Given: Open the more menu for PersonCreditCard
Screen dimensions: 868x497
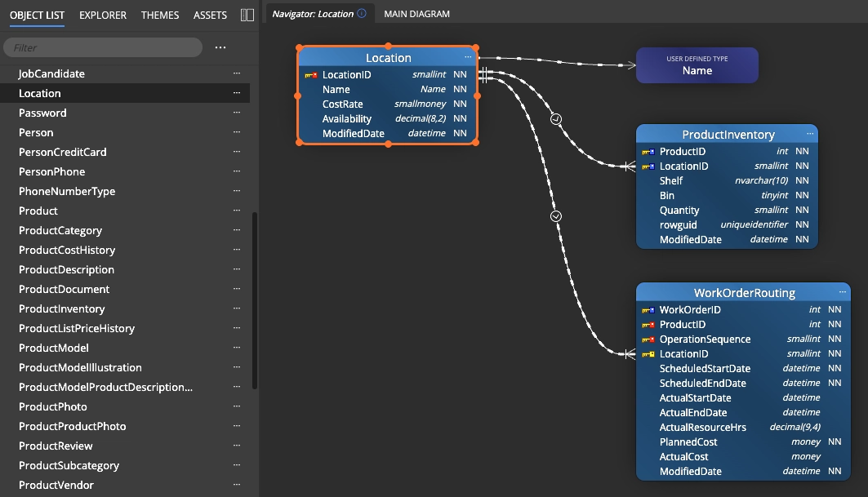Looking at the screenshot, I should coord(237,152).
